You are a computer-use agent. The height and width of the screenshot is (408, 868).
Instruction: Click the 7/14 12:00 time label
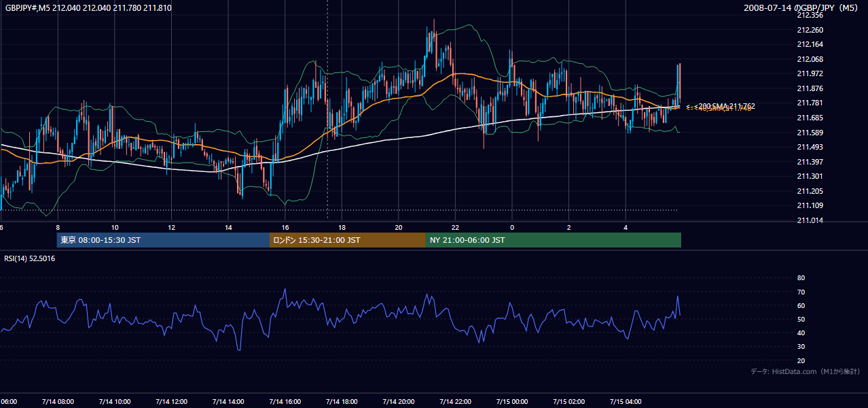pos(171,402)
